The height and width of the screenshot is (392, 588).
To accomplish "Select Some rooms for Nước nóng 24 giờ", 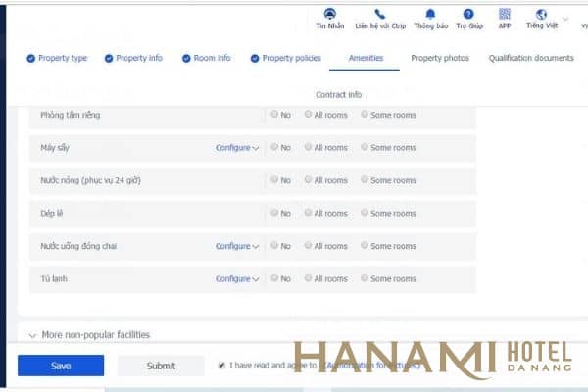I will pos(365,179).
